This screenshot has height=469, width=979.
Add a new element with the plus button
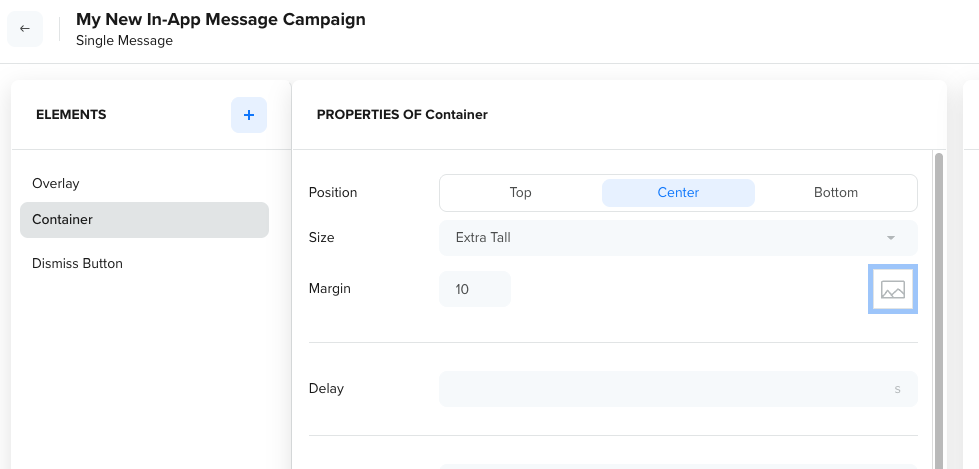[x=249, y=115]
